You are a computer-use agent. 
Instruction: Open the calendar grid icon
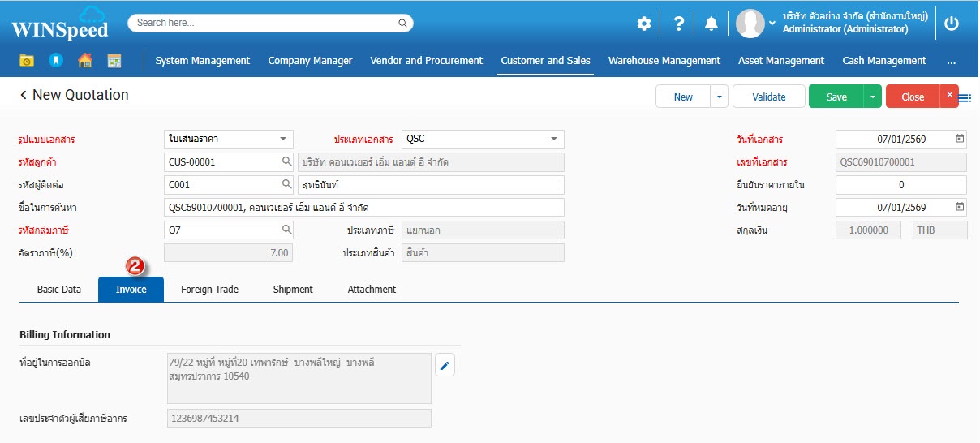point(114,61)
